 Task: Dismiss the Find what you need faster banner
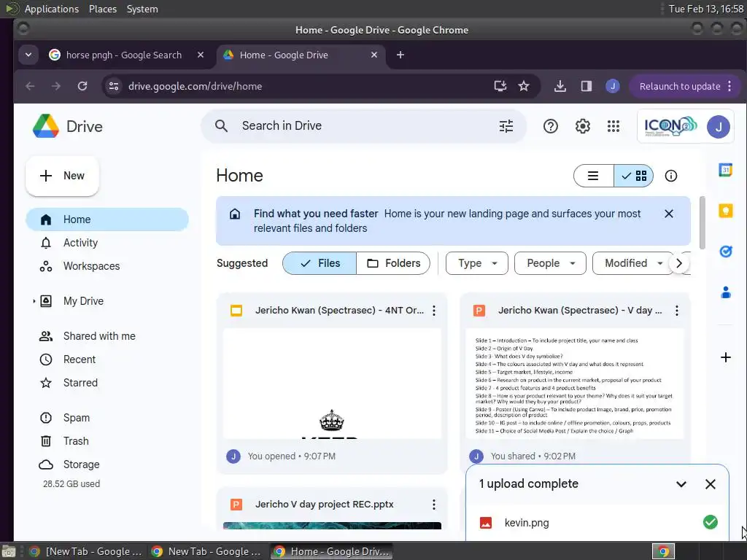pos(669,214)
